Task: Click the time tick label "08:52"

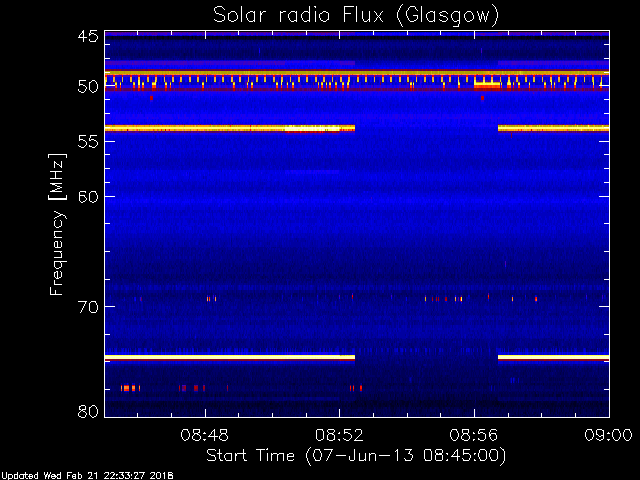Action: tap(339, 435)
